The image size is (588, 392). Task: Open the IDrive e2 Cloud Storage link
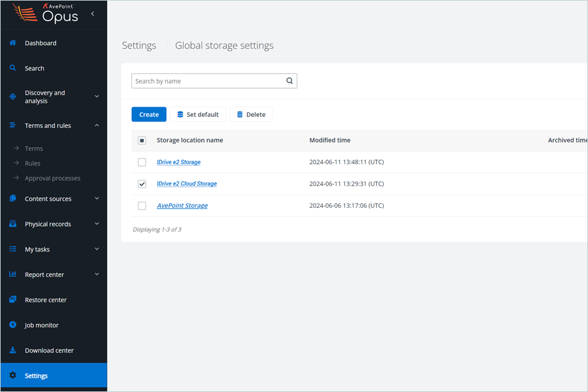tap(187, 184)
